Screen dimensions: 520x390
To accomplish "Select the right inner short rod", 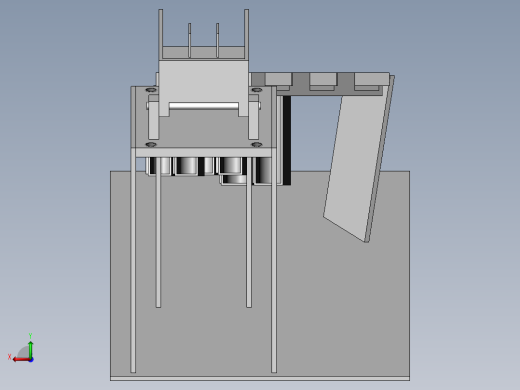I will point(249,233).
